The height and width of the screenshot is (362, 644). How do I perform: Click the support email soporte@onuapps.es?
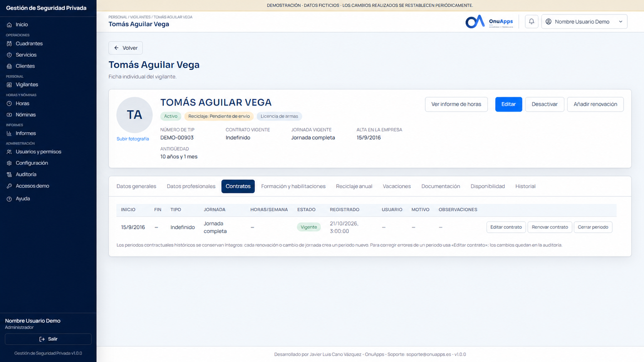click(428, 354)
